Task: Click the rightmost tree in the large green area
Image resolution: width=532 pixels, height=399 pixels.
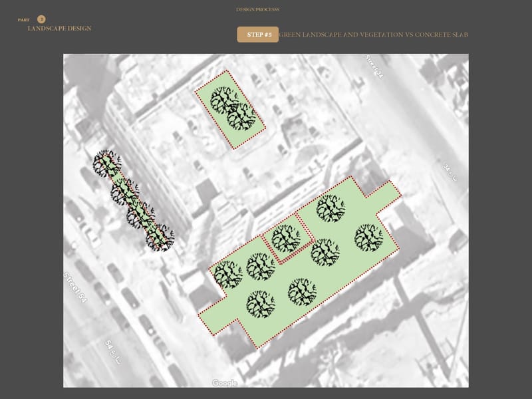Action: [368, 237]
